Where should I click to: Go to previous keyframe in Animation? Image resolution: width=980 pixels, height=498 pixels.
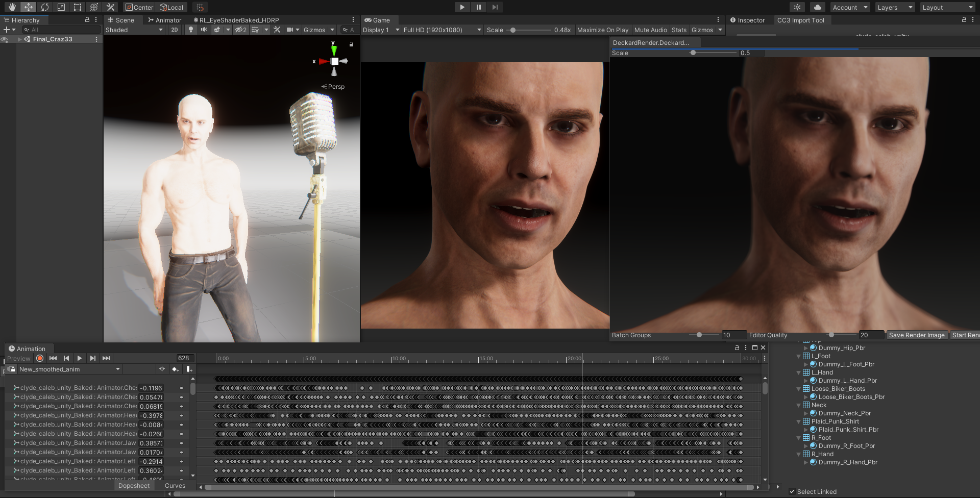tap(66, 358)
